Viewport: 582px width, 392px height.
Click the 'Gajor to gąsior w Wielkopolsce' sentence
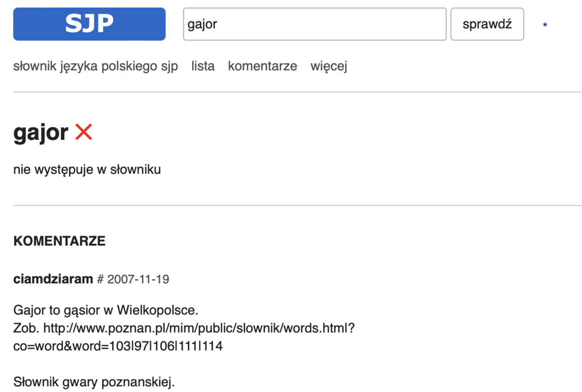(x=106, y=310)
